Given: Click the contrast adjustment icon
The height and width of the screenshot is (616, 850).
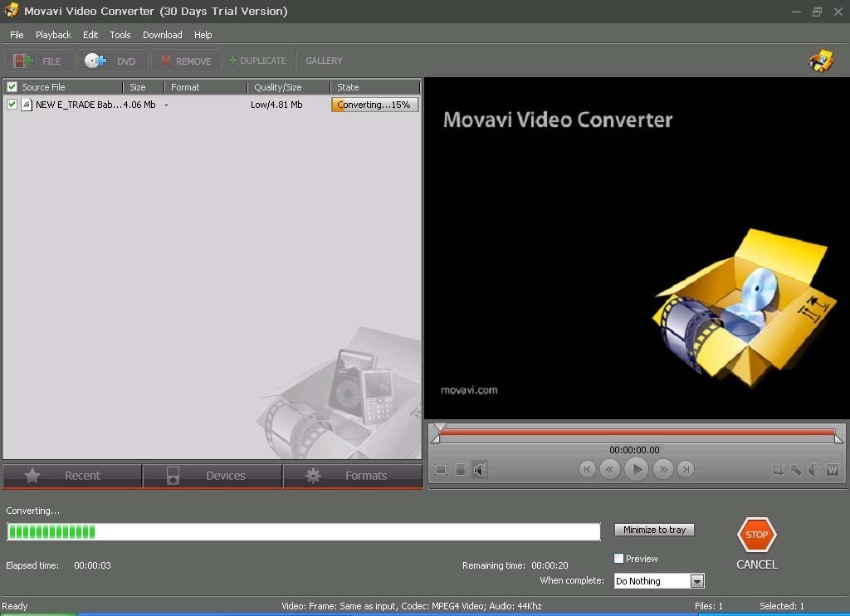Looking at the screenshot, I should (x=814, y=469).
